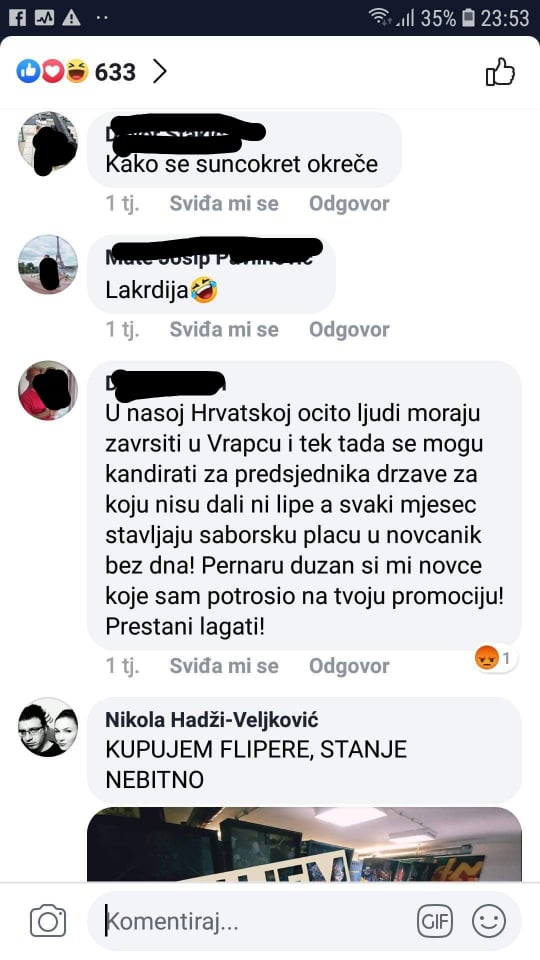This screenshot has height=960, width=540.
Task: Tap the angry reaction icon on long comment
Action: coord(486,659)
